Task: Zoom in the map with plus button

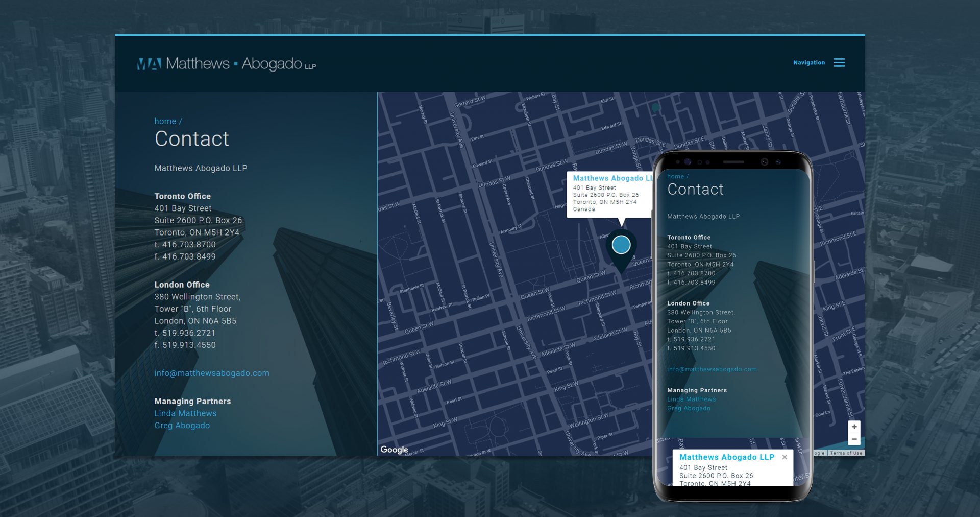Action: (854, 427)
